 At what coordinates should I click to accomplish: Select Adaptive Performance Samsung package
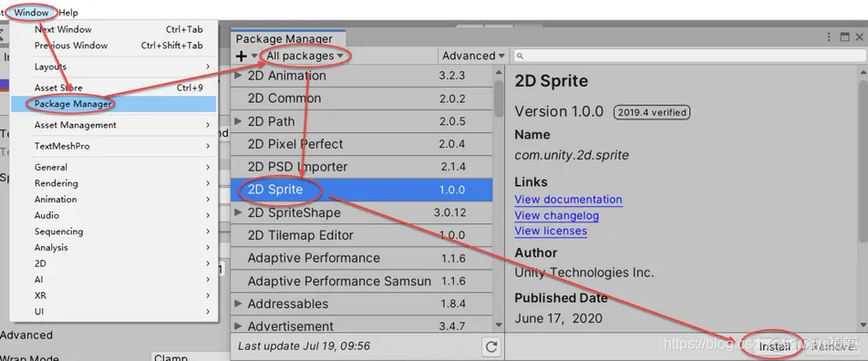pyautogui.click(x=361, y=282)
